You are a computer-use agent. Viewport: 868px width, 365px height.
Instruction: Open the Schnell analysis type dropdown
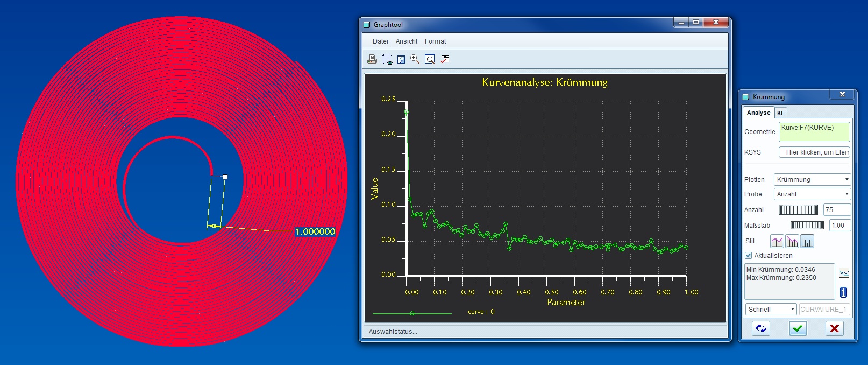pos(771,310)
